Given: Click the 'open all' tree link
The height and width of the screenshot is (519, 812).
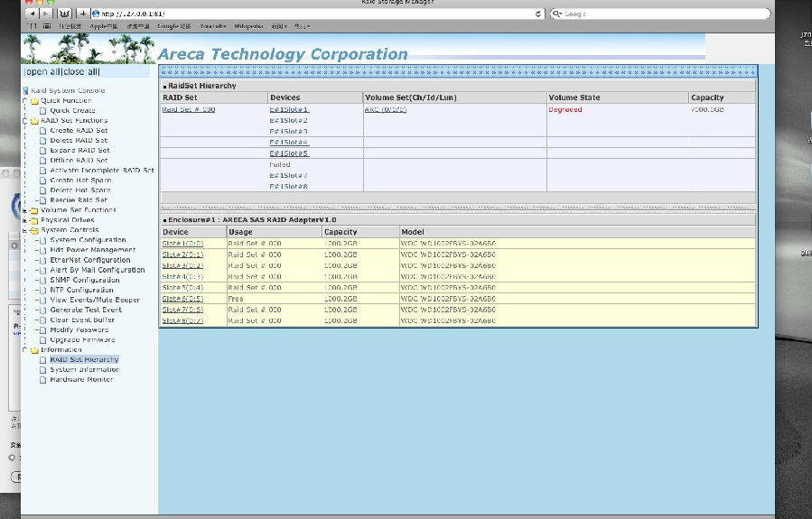Looking at the screenshot, I should pos(43,71).
